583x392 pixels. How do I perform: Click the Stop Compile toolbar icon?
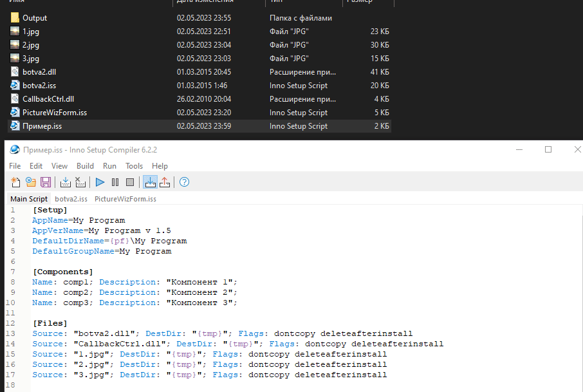[80, 182]
